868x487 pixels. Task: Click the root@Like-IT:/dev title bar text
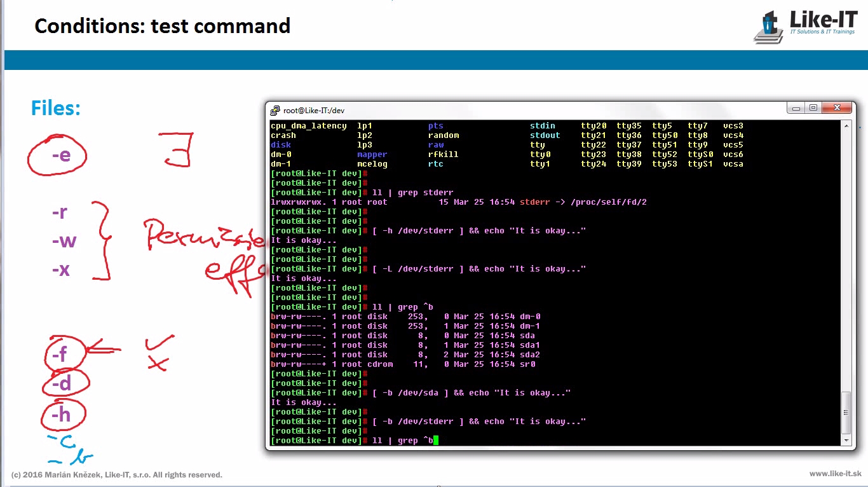click(x=314, y=111)
